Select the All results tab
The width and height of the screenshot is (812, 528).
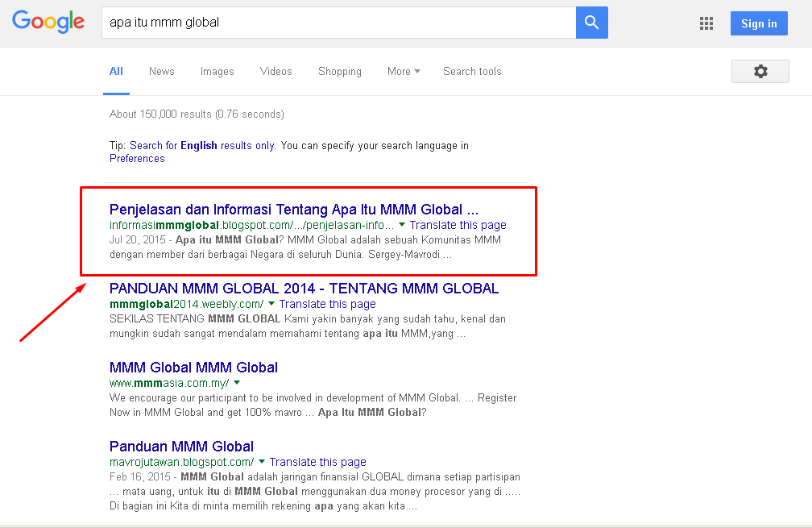click(x=116, y=72)
